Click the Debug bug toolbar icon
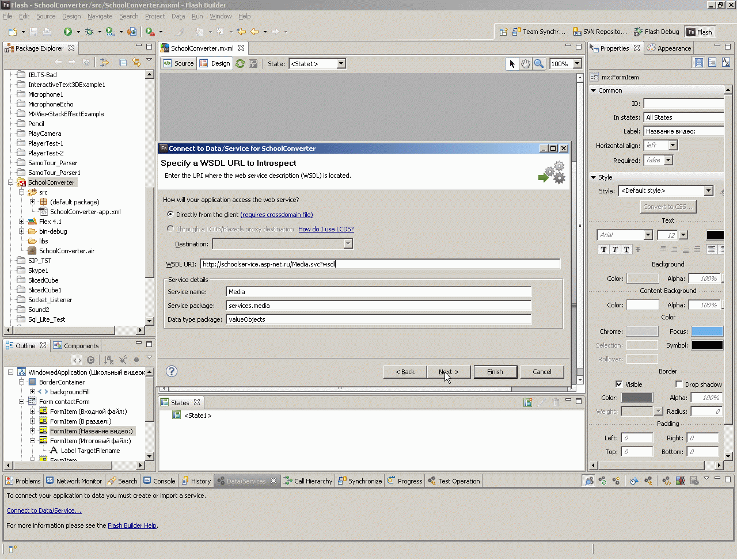The image size is (737, 560). point(89,32)
